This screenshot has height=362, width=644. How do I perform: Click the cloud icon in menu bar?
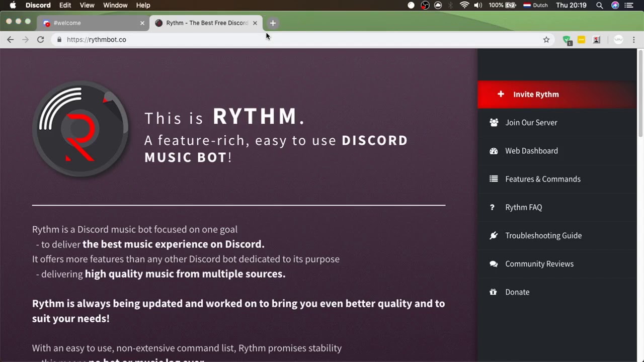[x=438, y=5]
